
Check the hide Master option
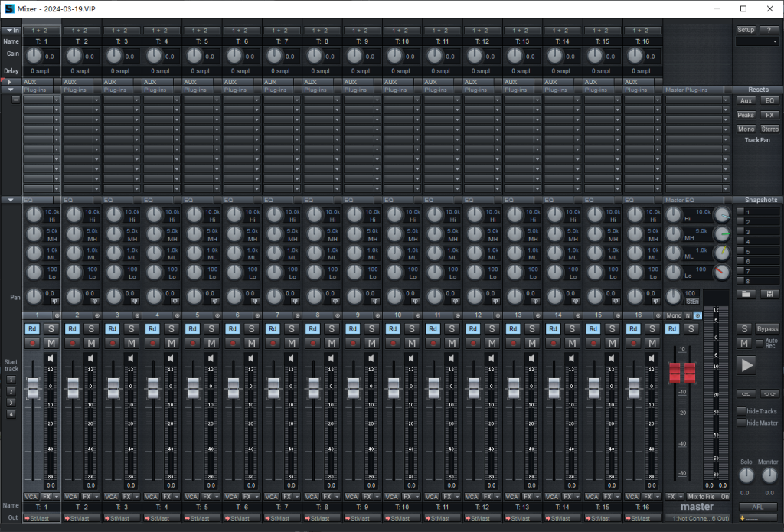pyautogui.click(x=741, y=423)
